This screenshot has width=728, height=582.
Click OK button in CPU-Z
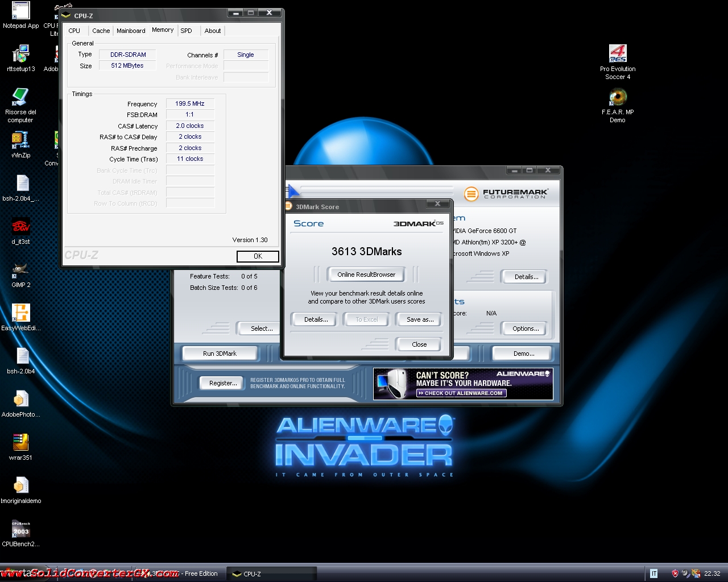coord(258,256)
